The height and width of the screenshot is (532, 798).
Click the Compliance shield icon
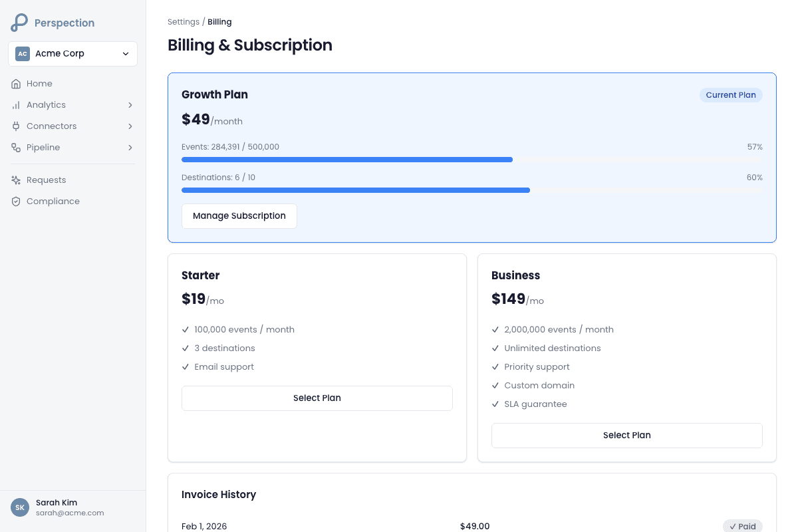16,201
